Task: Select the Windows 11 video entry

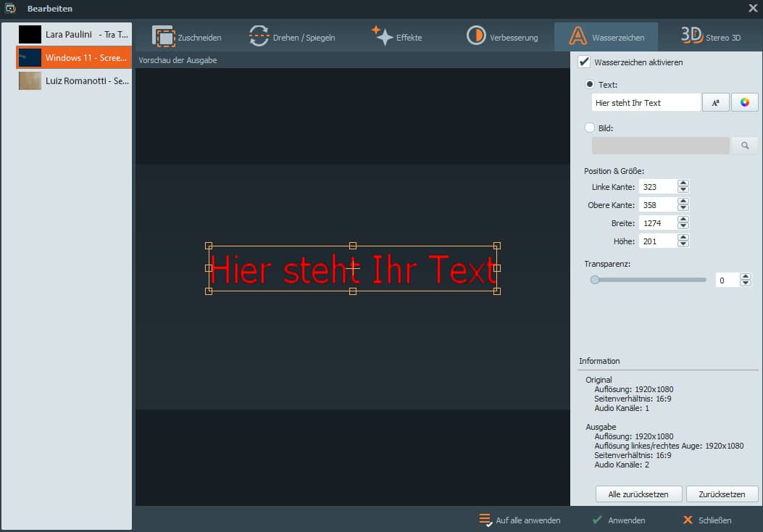Action: click(x=74, y=57)
